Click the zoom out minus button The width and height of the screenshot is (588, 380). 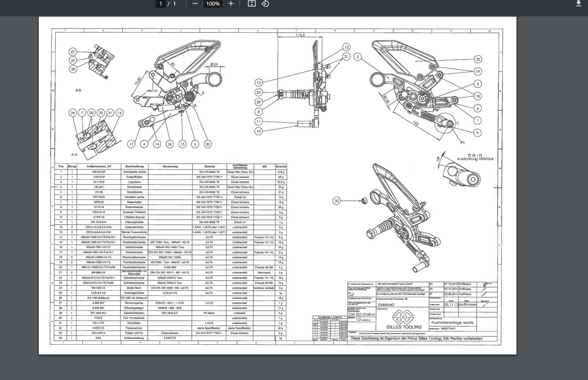click(195, 4)
